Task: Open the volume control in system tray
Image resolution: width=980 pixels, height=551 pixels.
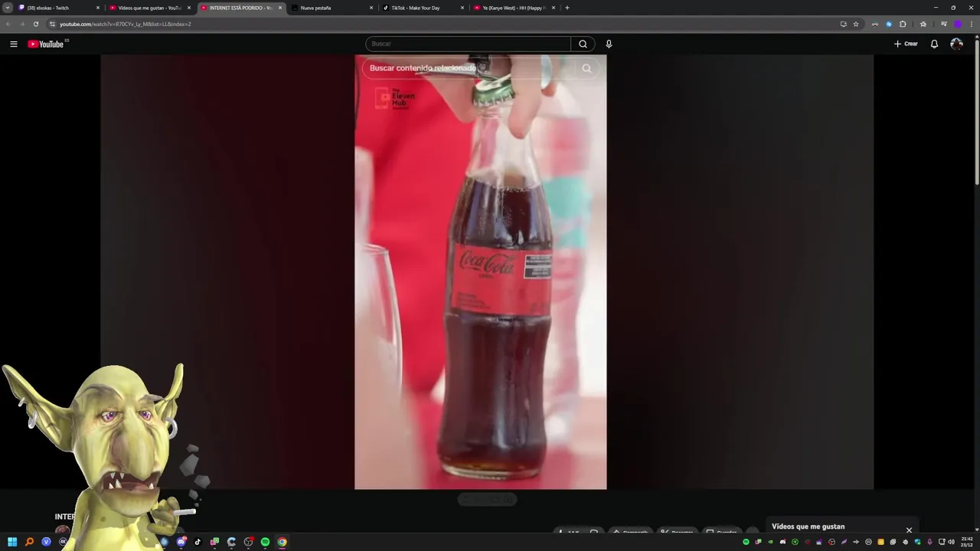Action: 951,542
